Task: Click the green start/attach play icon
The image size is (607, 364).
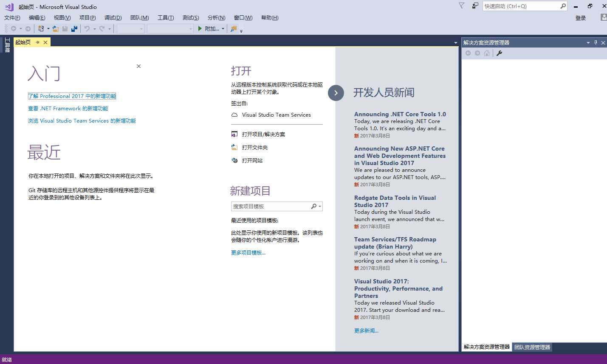Action: tap(200, 29)
